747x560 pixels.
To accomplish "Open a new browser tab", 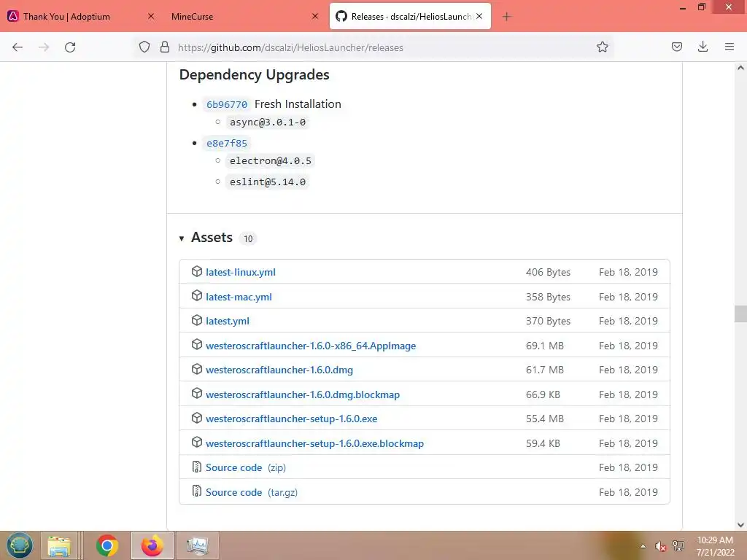I will point(506,17).
